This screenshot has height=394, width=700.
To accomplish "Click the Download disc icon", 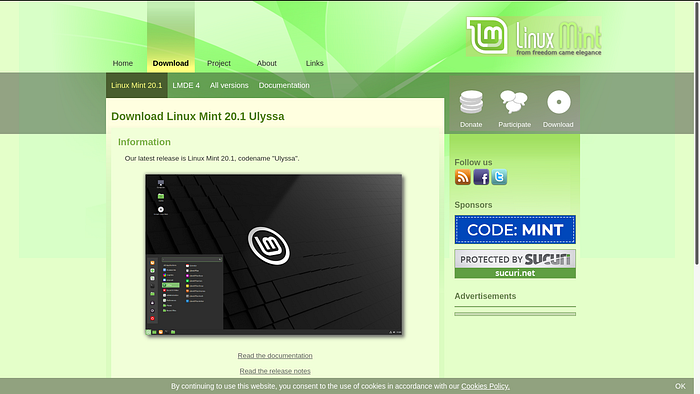I will click(x=558, y=102).
